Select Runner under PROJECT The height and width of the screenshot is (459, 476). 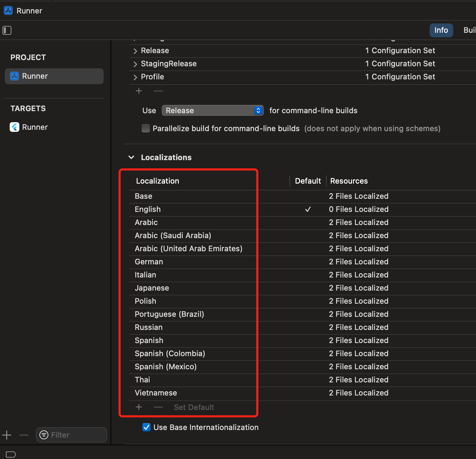coord(54,76)
